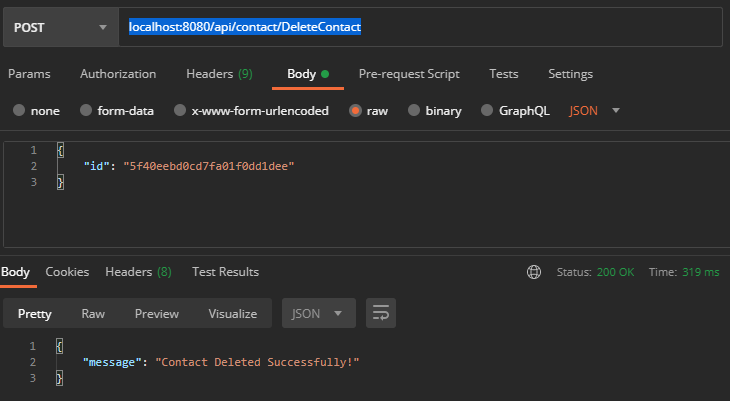Switch to Raw response view
730x401 pixels.
pyautogui.click(x=93, y=314)
